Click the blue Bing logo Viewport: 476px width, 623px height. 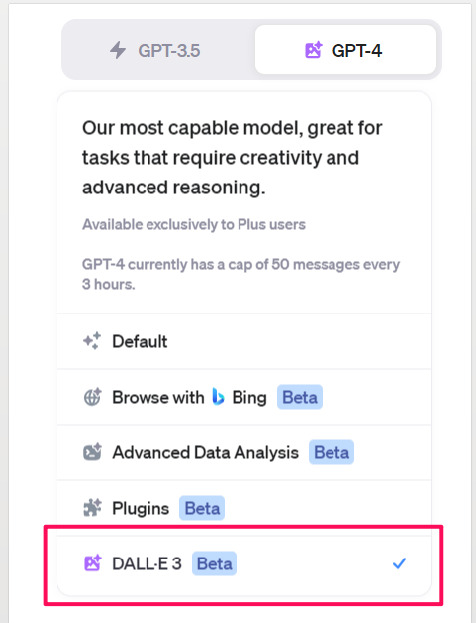[218, 397]
